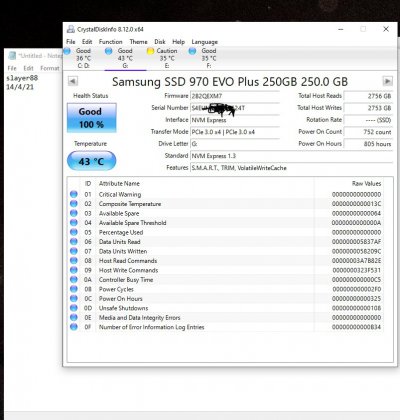Click the Firmware value field
Viewport: 400px width, 420px height.
(235, 96)
